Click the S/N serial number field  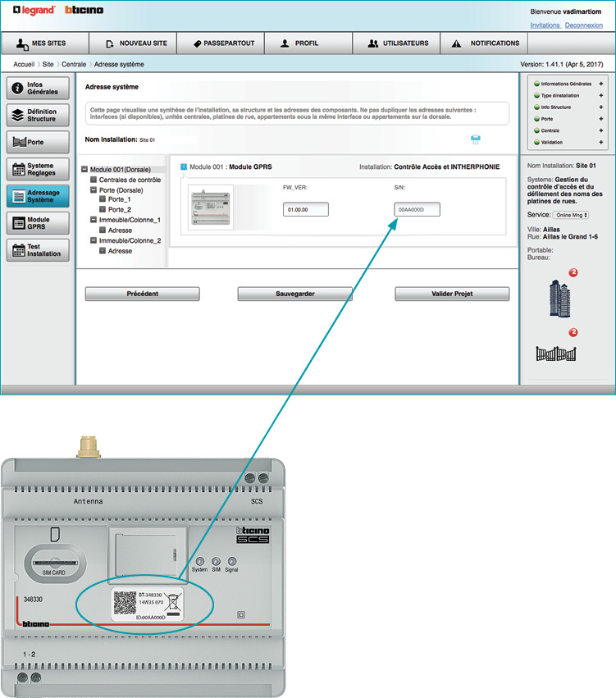(416, 210)
